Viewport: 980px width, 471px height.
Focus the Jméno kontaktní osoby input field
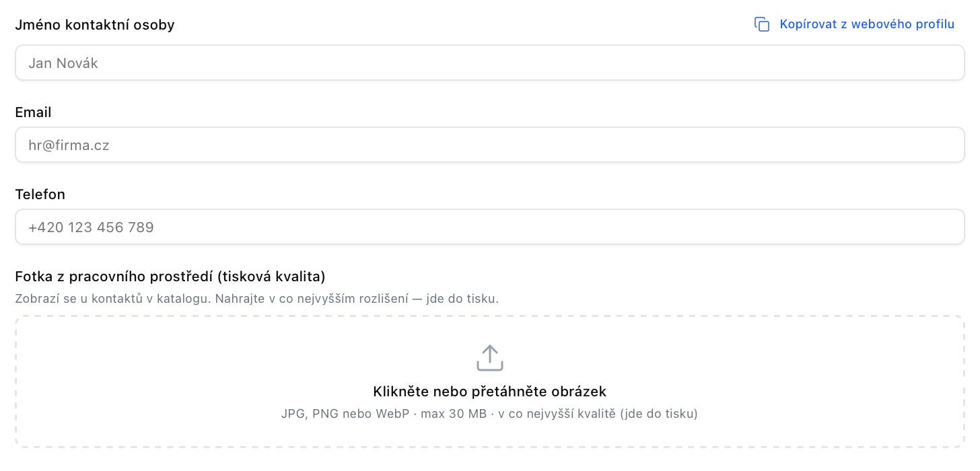(490, 63)
